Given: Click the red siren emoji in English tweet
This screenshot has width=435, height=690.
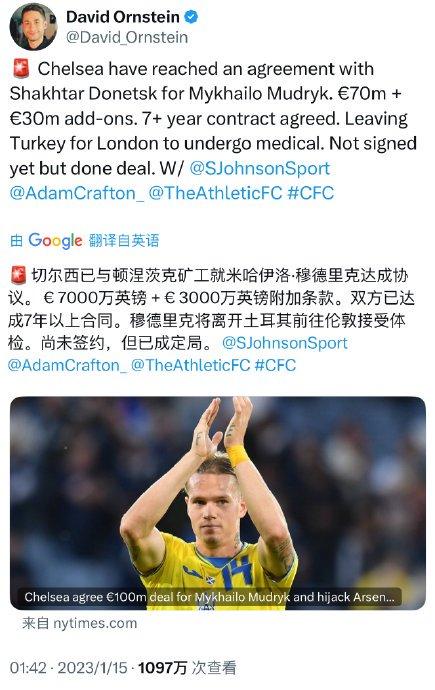Looking at the screenshot, I should coord(20,69).
